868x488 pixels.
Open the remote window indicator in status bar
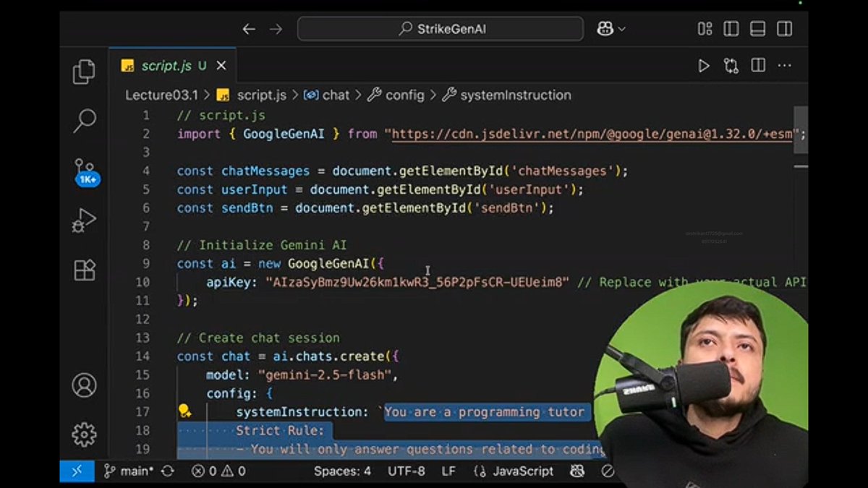coord(77,471)
